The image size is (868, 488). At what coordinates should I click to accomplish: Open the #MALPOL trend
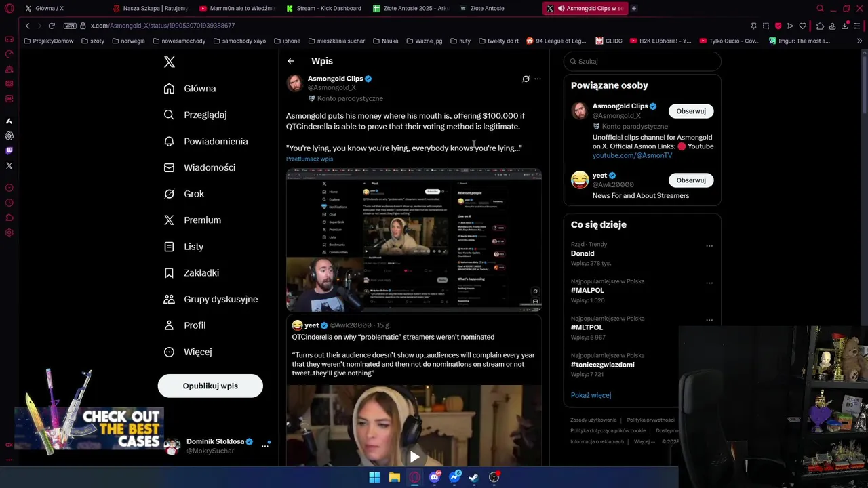pos(587,290)
